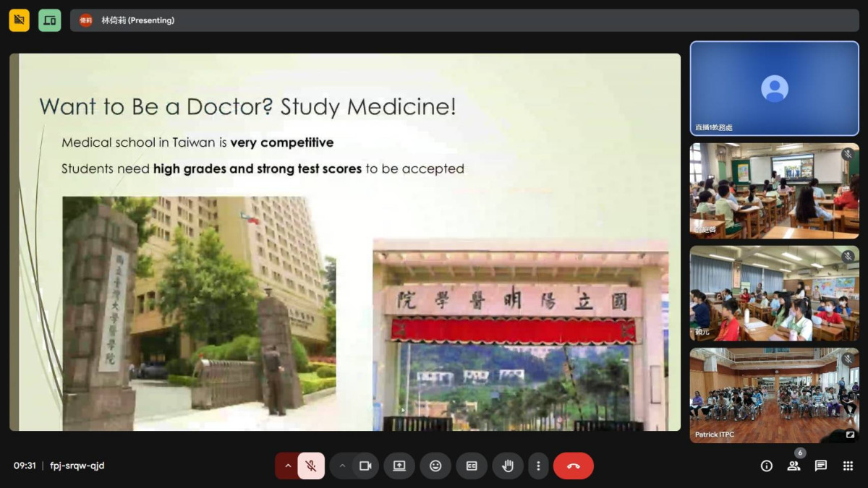The width and height of the screenshot is (868, 488).
Task: Click the hospital campus photo on the slide
Action: (200, 314)
